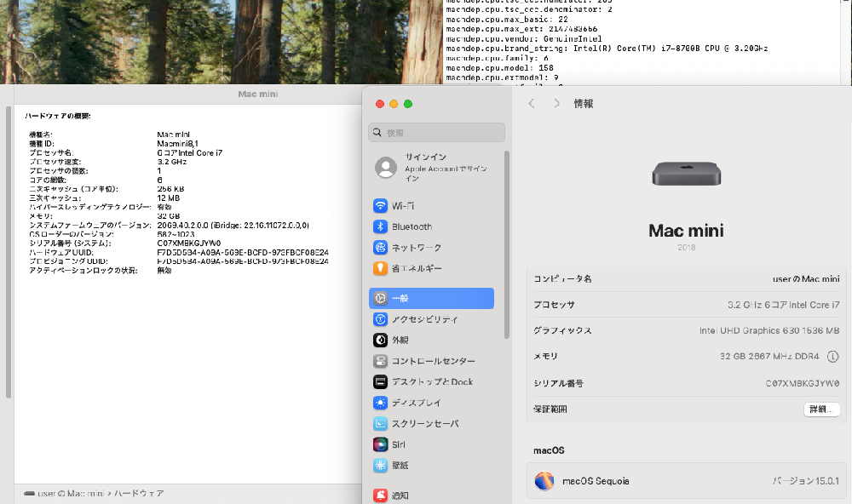Image resolution: width=852 pixels, height=504 pixels.
Task: Click コンピュータ名 value userのMac mini
Action: (x=806, y=278)
